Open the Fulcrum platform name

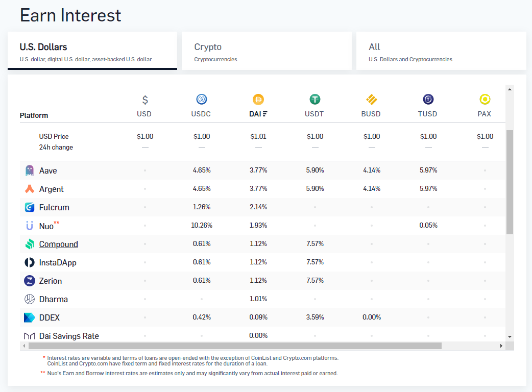[54, 207]
